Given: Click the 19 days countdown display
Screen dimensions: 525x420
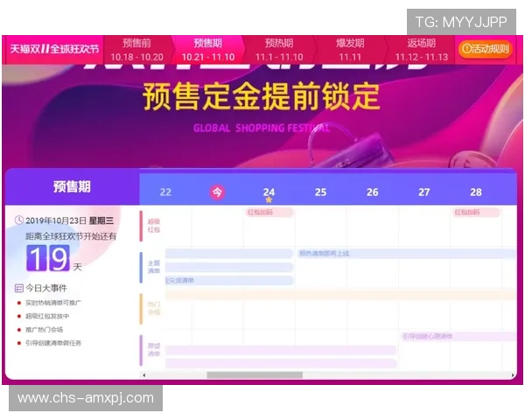Looking at the screenshot, I should [x=47, y=258].
